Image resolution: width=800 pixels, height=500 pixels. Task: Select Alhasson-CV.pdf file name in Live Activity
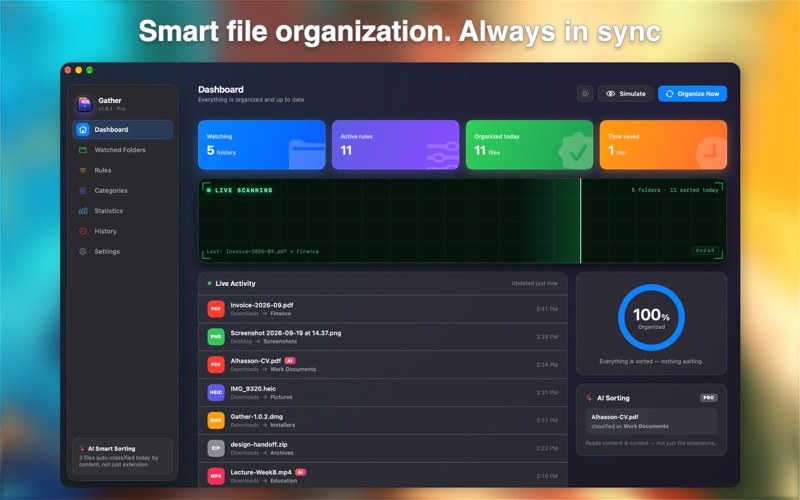click(256, 361)
